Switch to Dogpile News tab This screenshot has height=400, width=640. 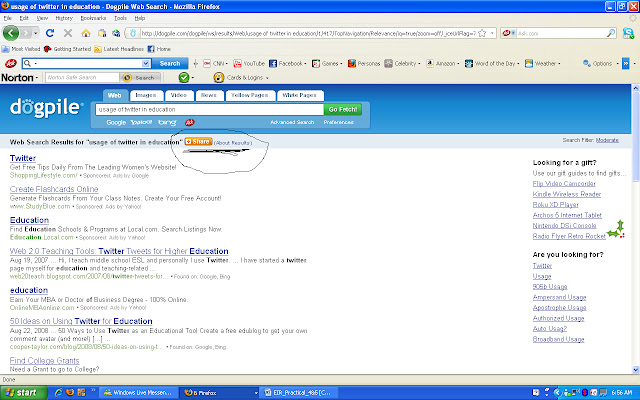point(209,95)
